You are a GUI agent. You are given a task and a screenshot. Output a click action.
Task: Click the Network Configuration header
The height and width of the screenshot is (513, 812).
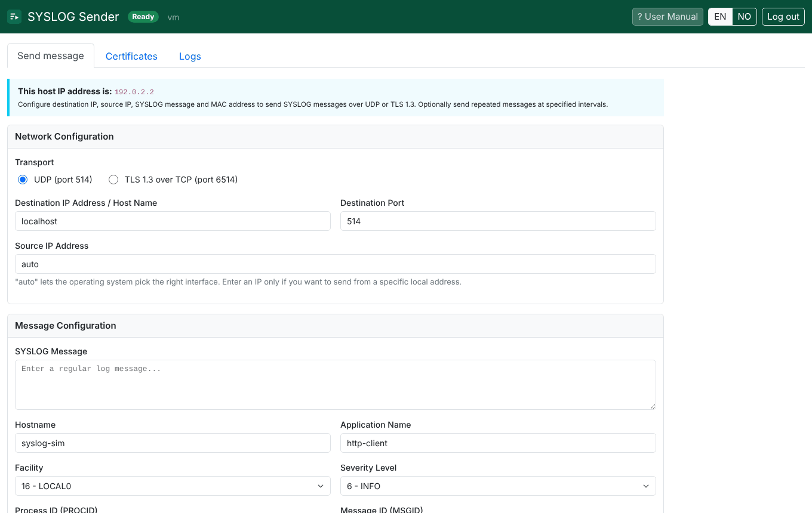tap(336, 137)
